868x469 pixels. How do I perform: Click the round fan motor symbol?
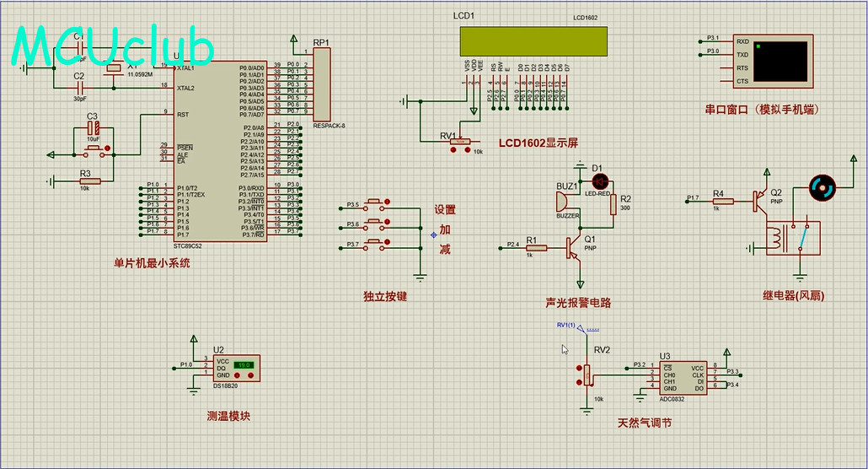pyautogui.click(x=822, y=188)
